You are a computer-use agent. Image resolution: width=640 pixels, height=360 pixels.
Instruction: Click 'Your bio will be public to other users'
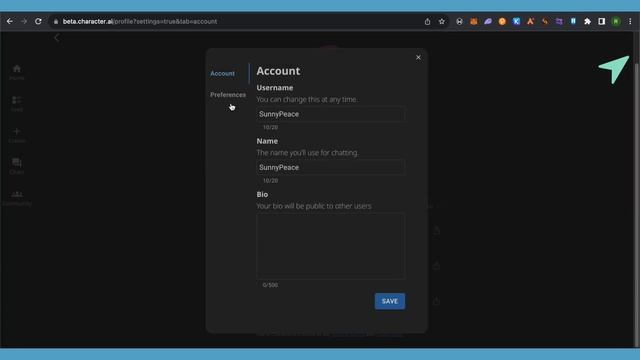(x=314, y=206)
